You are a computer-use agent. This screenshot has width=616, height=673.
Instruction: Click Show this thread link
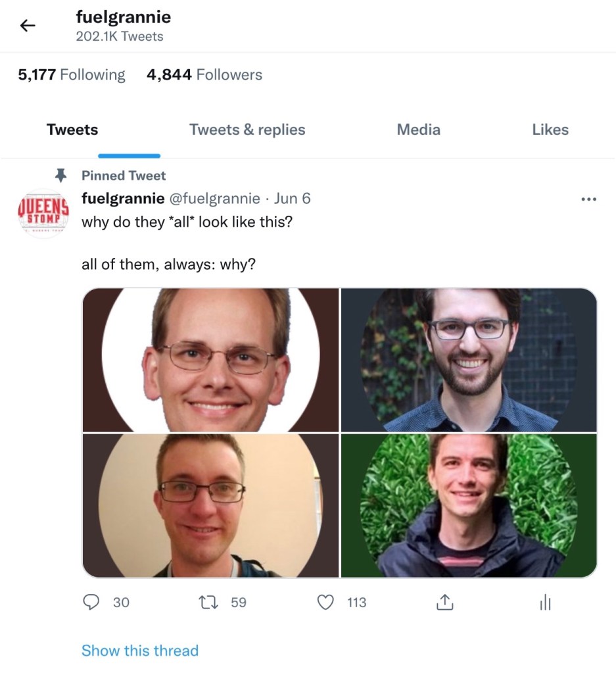139,651
